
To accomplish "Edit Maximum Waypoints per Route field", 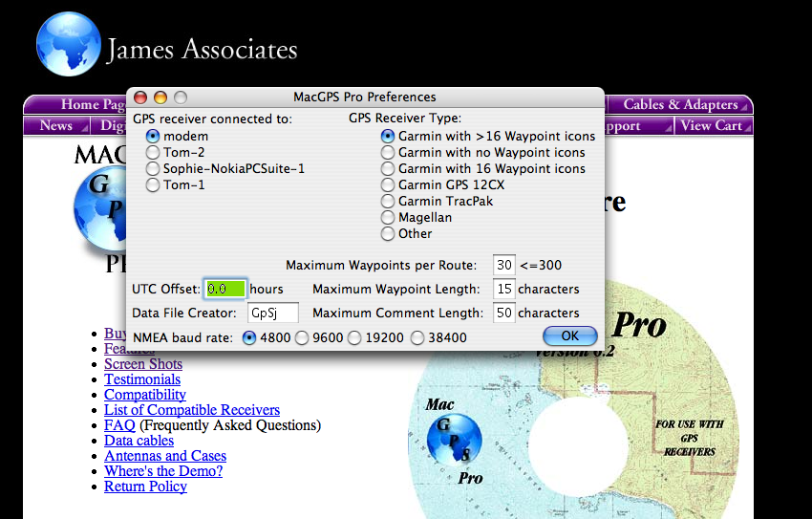I will 503,265.
